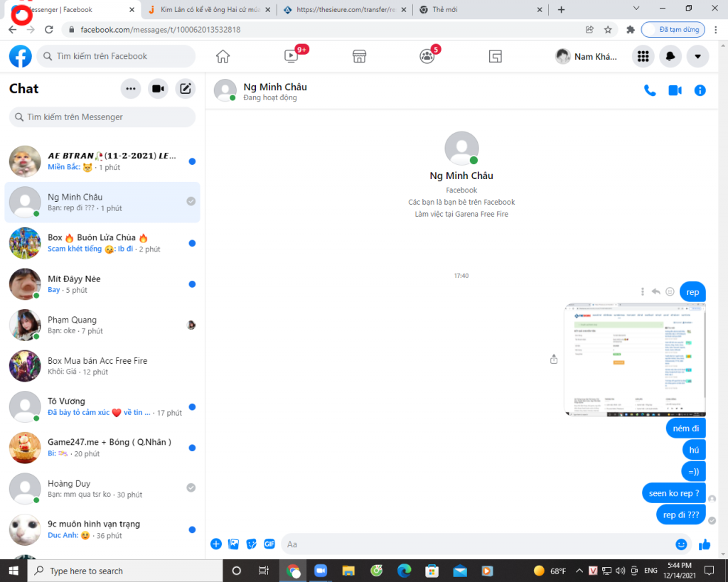Start a video call in chat header
The image size is (728, 582).
click(x=675, y=90)
